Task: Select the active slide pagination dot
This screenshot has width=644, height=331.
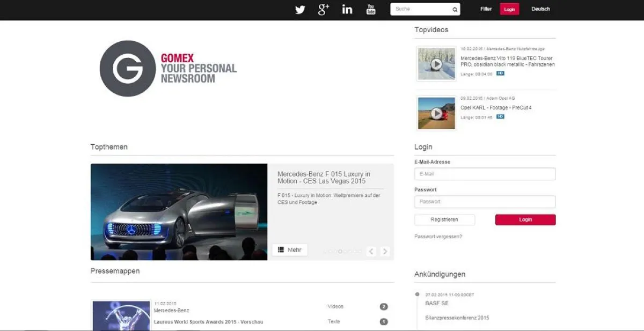Action: coord(341,251)
